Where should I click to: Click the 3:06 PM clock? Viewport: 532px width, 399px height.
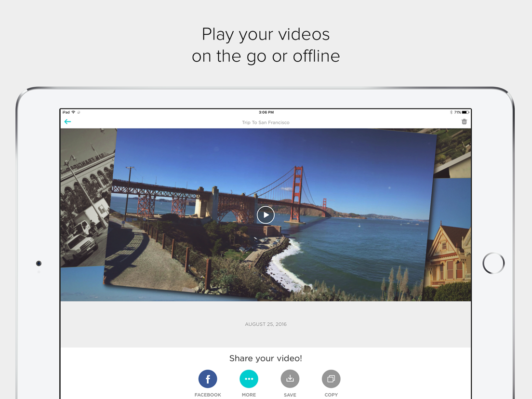coord(266,112)
